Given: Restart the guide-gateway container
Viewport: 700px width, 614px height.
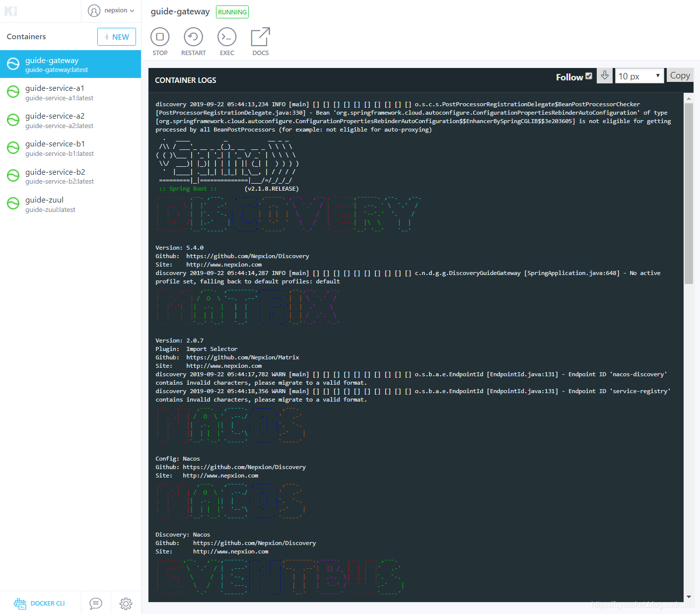Looking at the screenshot, I should click(x=193, y=42).
